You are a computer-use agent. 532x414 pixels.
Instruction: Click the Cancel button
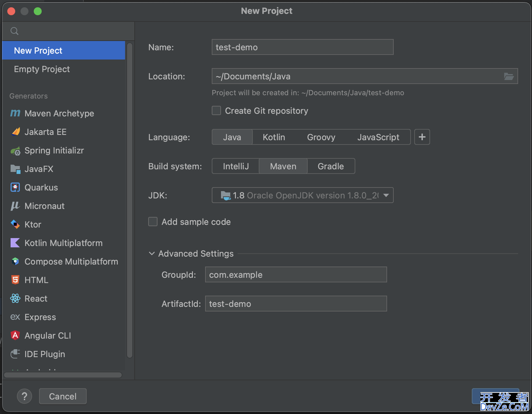pos(63,396)
